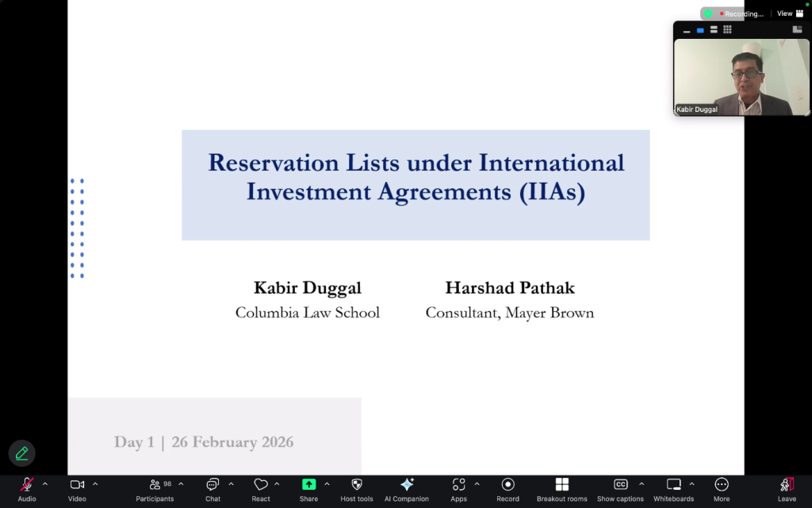Open the View menu

785,13
